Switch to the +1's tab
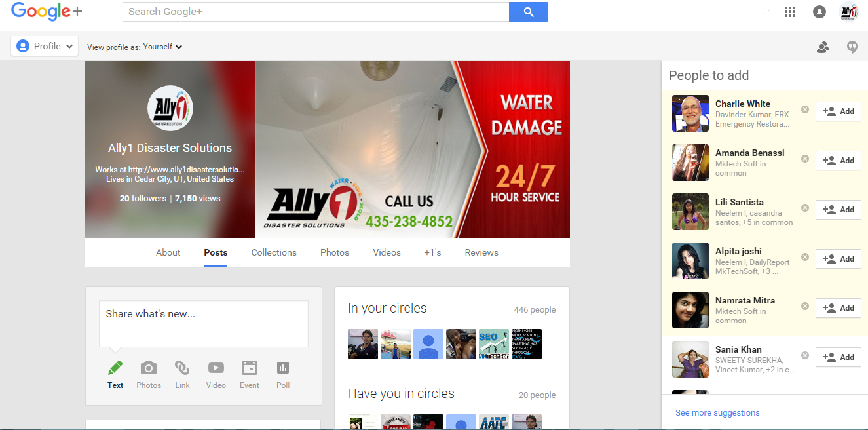 [x=432, y=252]
